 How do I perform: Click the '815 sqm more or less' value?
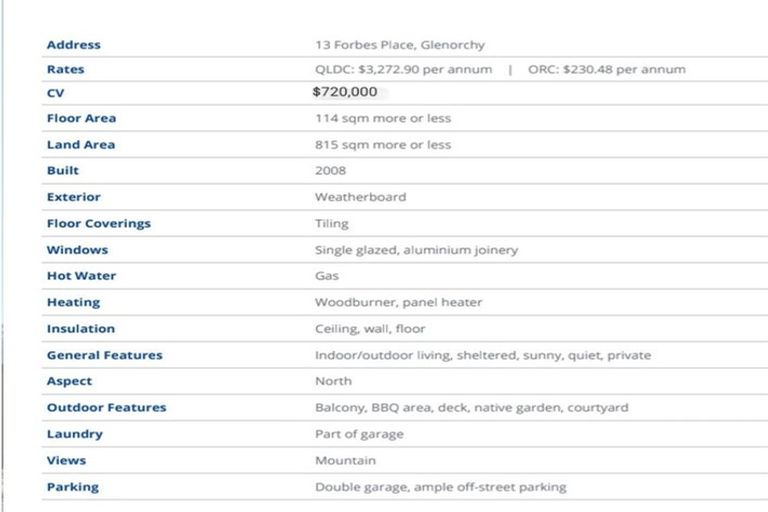[x=382, y=145]
